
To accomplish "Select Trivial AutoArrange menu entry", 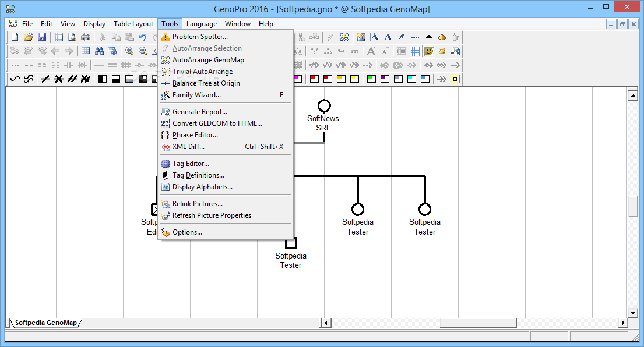I will (x=226, y=72).
